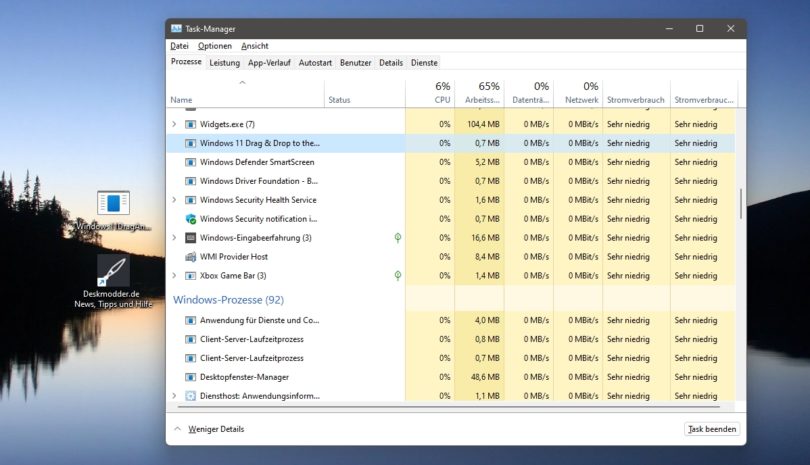
Task: Click the vertical scrollbar of the process list
Action: coord(741,200)
